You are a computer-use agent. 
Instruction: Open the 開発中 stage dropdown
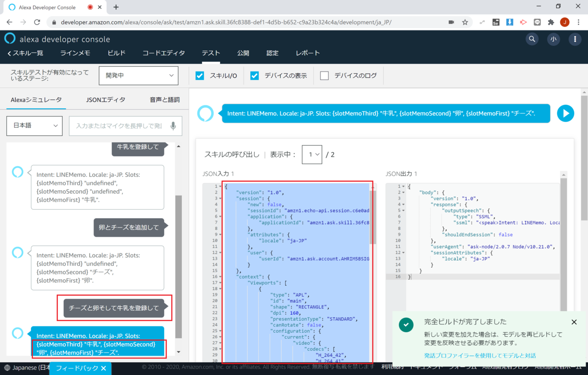coord(138,75)
